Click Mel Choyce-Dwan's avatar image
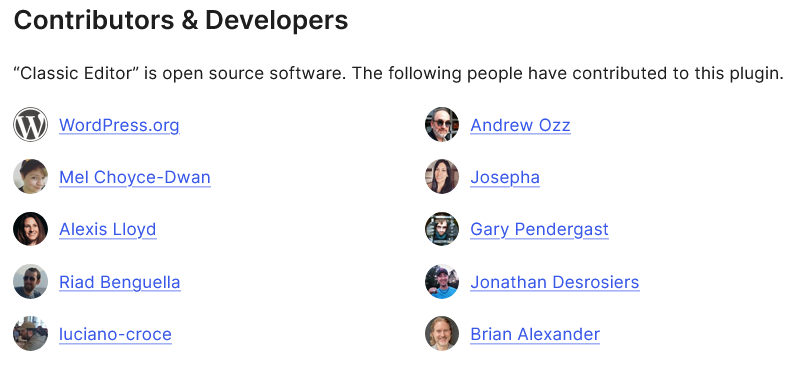This screenshot has width=798, height=380. point(31,177)
